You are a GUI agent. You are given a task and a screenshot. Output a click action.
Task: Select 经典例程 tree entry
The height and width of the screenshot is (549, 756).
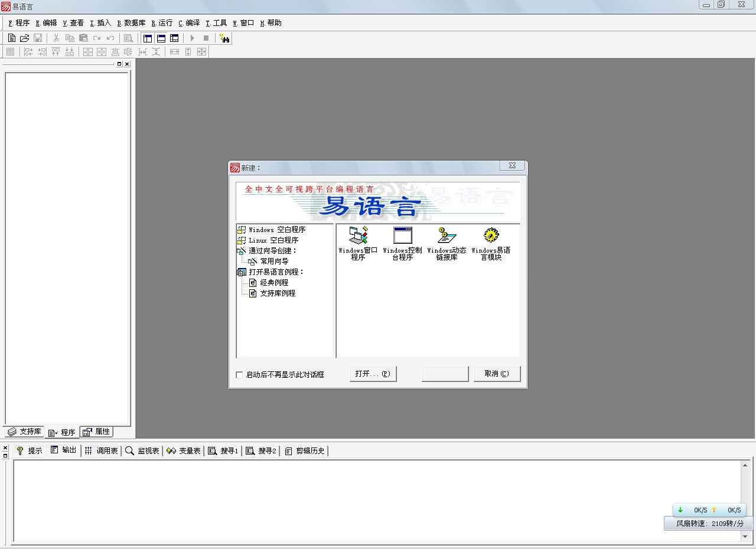(274, 283)
